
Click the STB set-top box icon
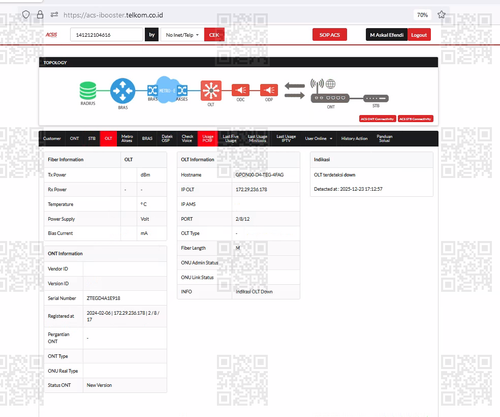tap(376, 98)
